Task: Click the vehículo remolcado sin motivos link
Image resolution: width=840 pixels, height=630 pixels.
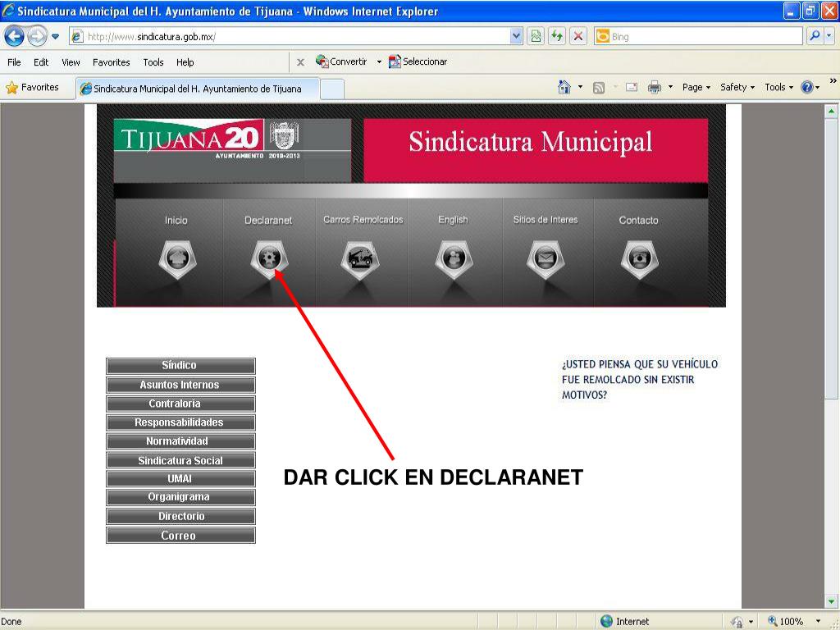Action: click(640, 379)
